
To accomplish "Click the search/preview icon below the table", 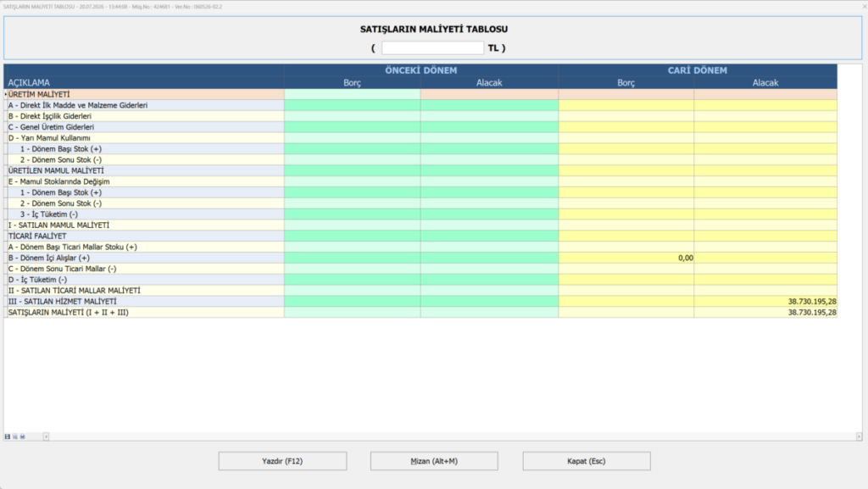I will coord(15,436).
